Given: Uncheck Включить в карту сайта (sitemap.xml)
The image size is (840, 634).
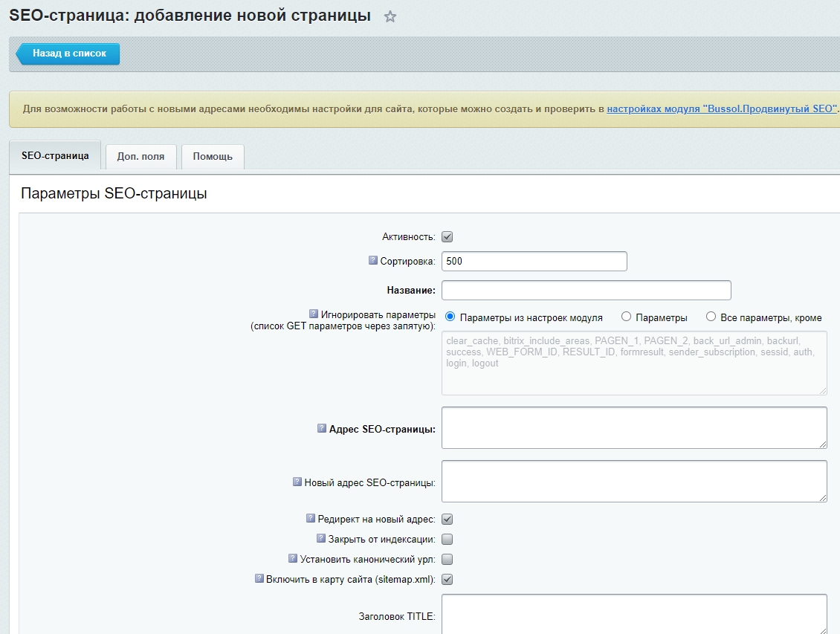Looking at the screenshot, I should pos(447,579).
